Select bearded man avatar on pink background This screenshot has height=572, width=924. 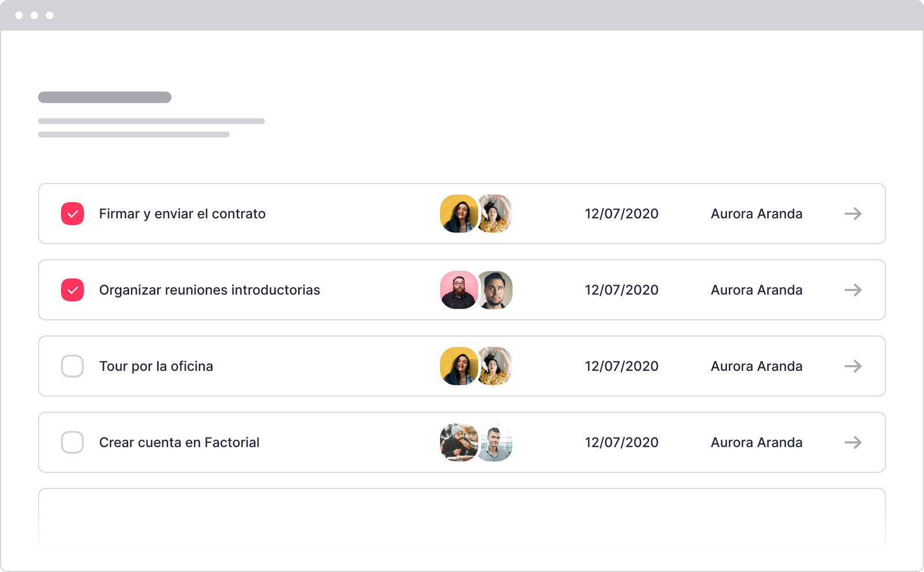(x=458, y=290)
